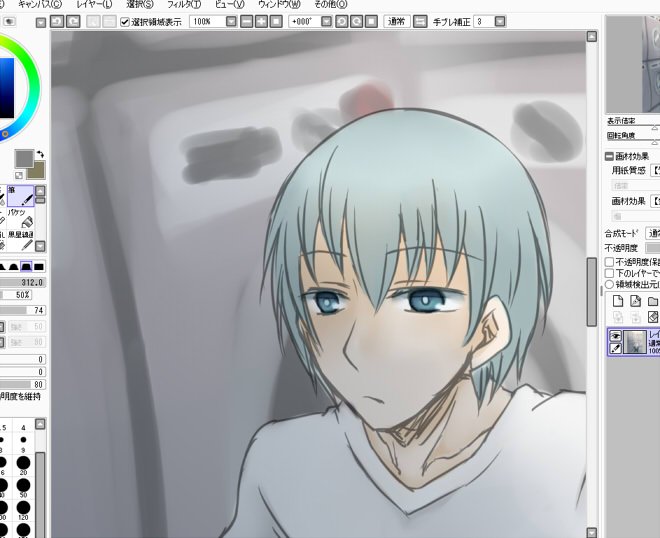The height and width of the screenshot is (538, 660).
Task: Click the slider showing value 80
Action: coord(22,384)
